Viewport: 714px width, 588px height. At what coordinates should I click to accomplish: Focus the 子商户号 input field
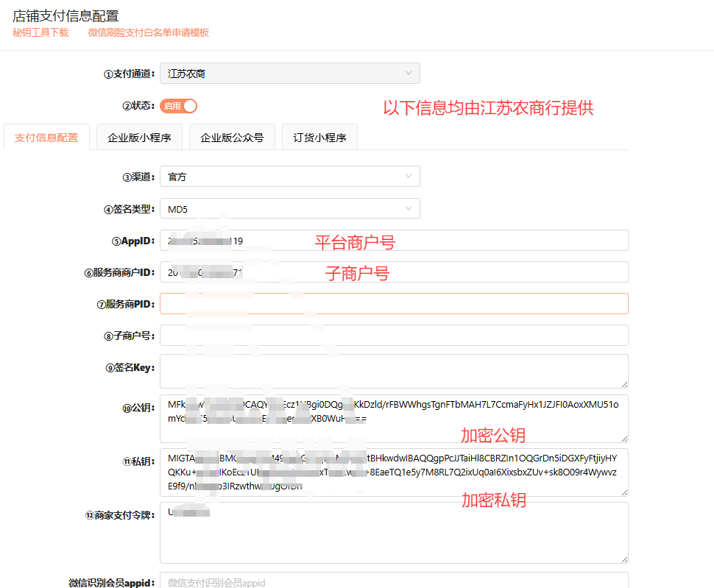point(394,336)
